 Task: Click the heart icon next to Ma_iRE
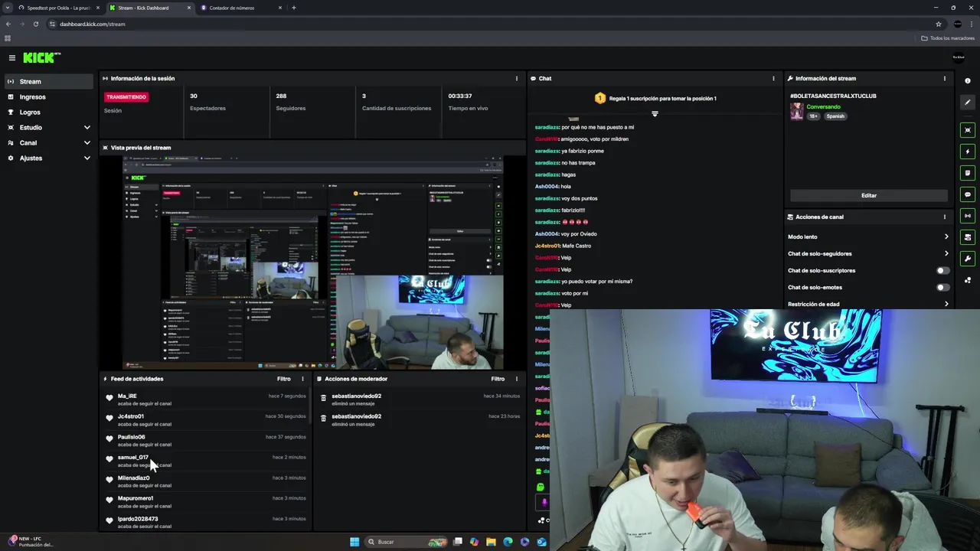click(109, 398)
